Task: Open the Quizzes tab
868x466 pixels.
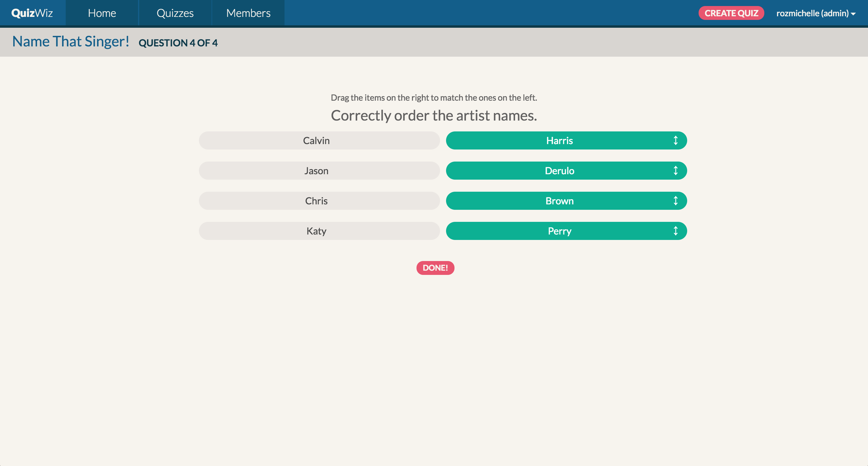Action: point(175,13)
